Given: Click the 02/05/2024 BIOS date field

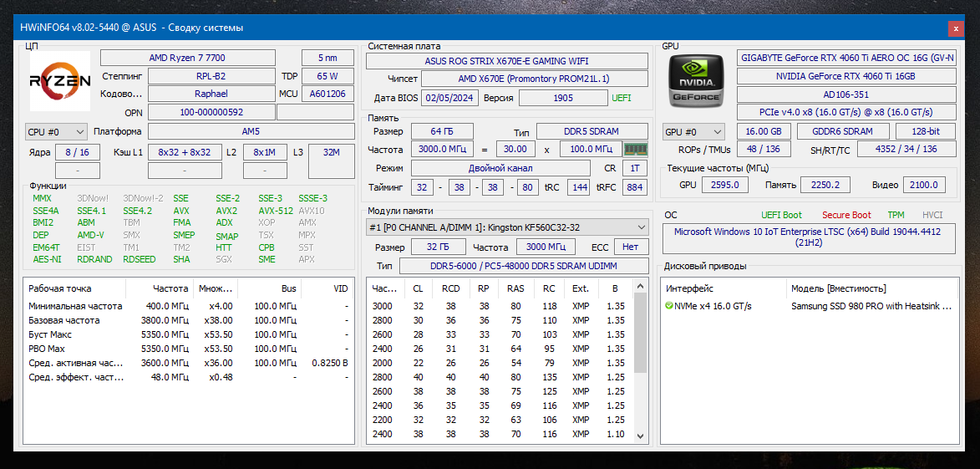Looking at the screenshot, I should (x=451, y=98).
